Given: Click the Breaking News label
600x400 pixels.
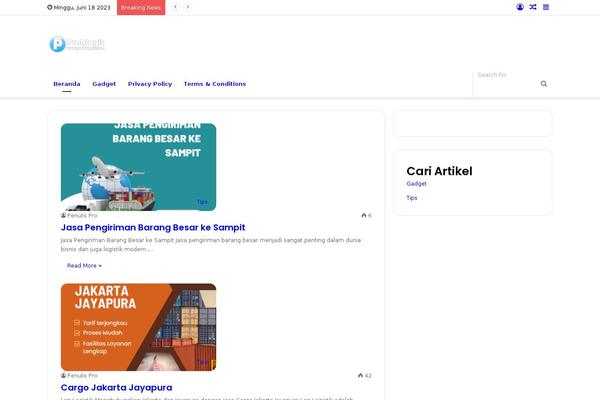Looking at the screenshot, I should tap(141, 8).
